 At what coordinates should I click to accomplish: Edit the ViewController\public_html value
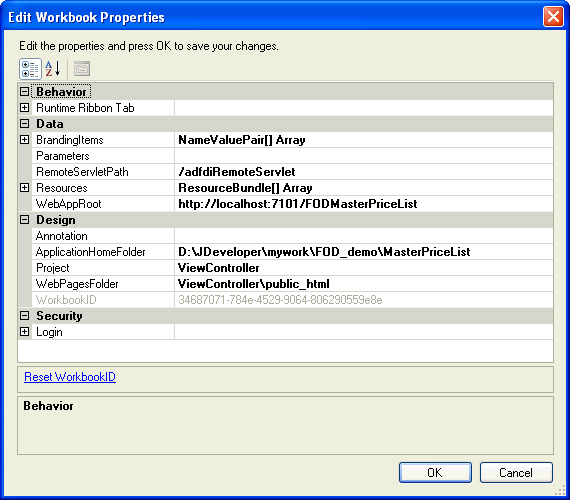[364, 284]
